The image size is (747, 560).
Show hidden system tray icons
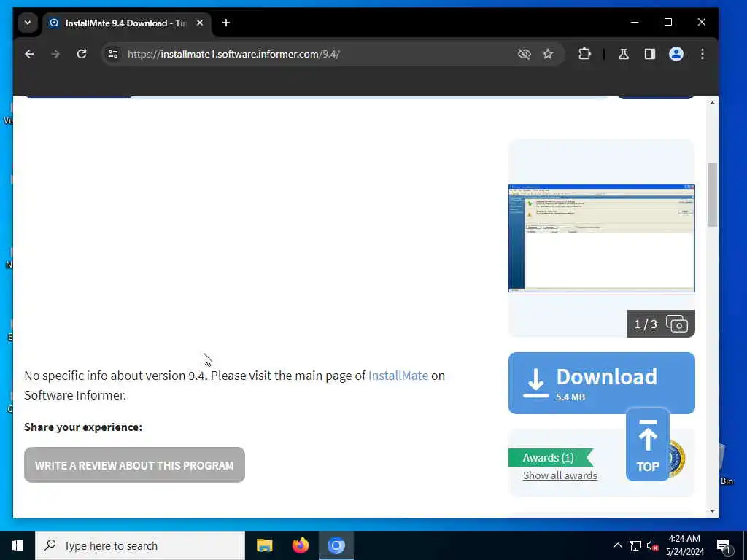tap(617, 545)
